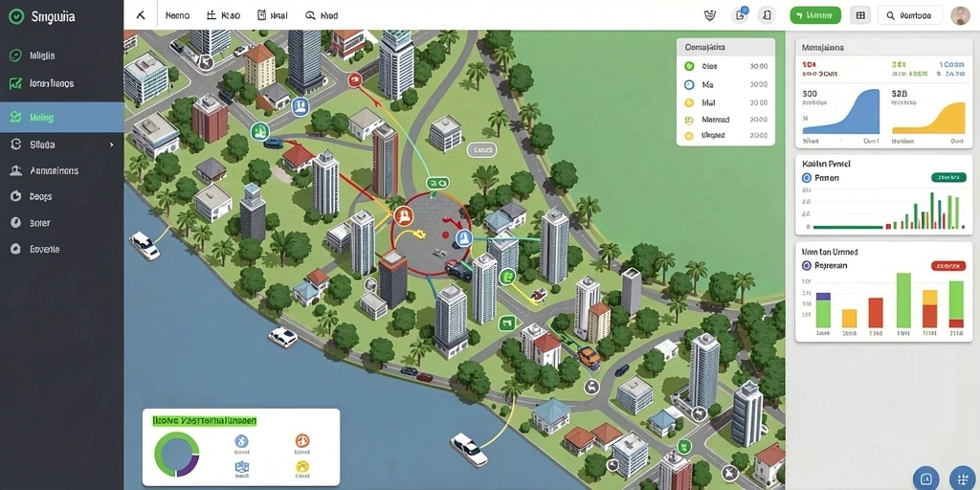Click the green button in top toolbar
This screenshot has width=980, height=490.
815,15
